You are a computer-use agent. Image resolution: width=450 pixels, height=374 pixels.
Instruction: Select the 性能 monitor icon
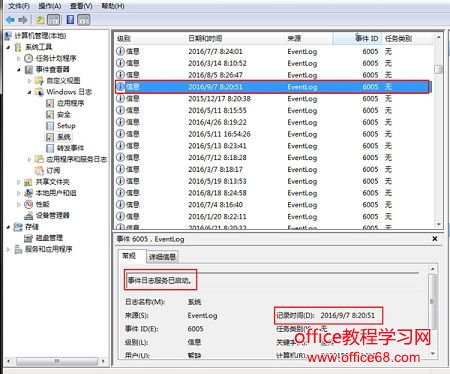tap(28, 204)
